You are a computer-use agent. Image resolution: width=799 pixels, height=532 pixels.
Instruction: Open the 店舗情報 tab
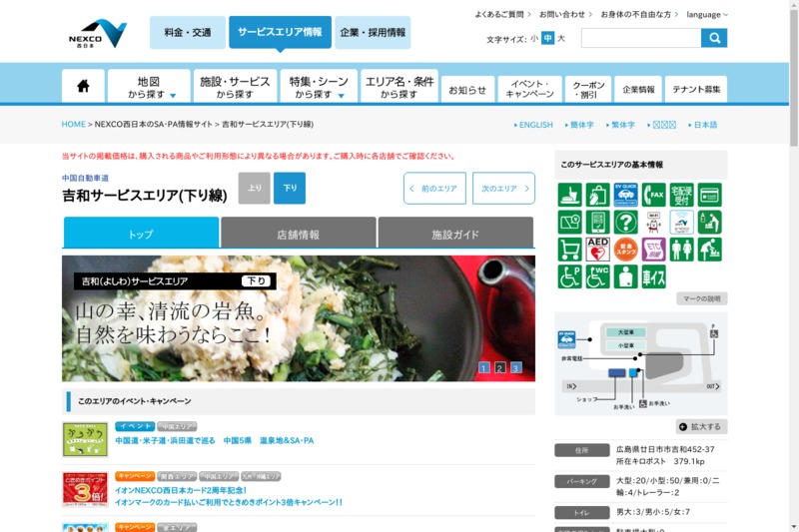pos(298,234)
